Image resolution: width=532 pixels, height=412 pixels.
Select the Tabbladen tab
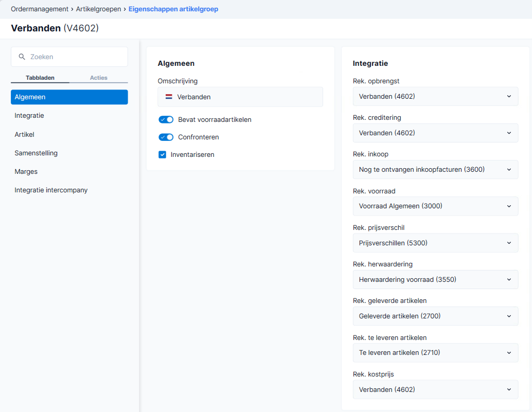(x=40, y=78)
